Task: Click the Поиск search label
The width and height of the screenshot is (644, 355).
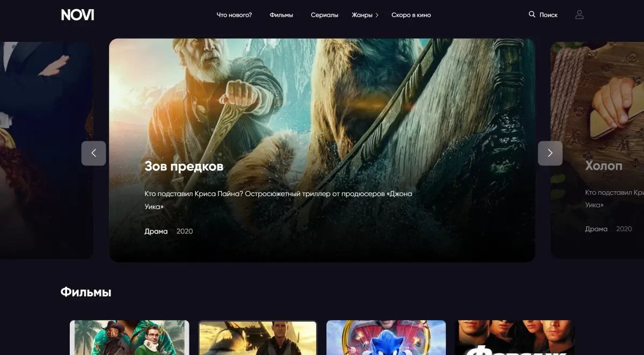Action: point(548,15)
